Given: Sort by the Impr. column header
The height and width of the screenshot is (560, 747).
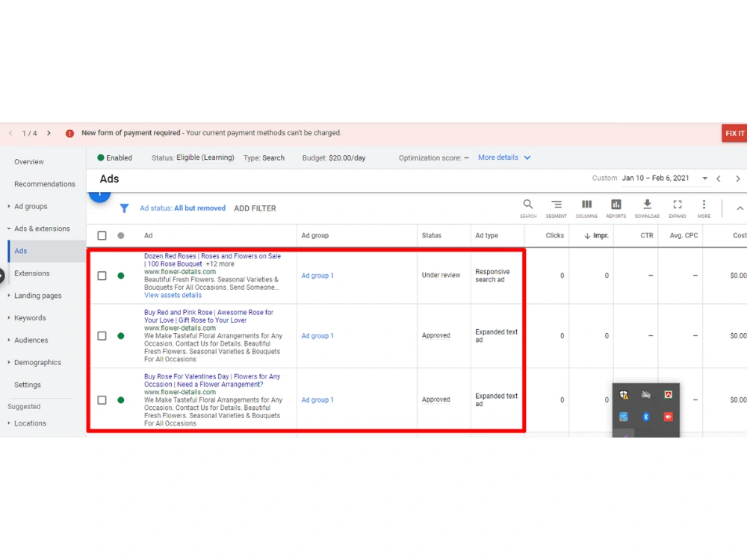Looking at the screenshot, I should [x=596, y=235].
